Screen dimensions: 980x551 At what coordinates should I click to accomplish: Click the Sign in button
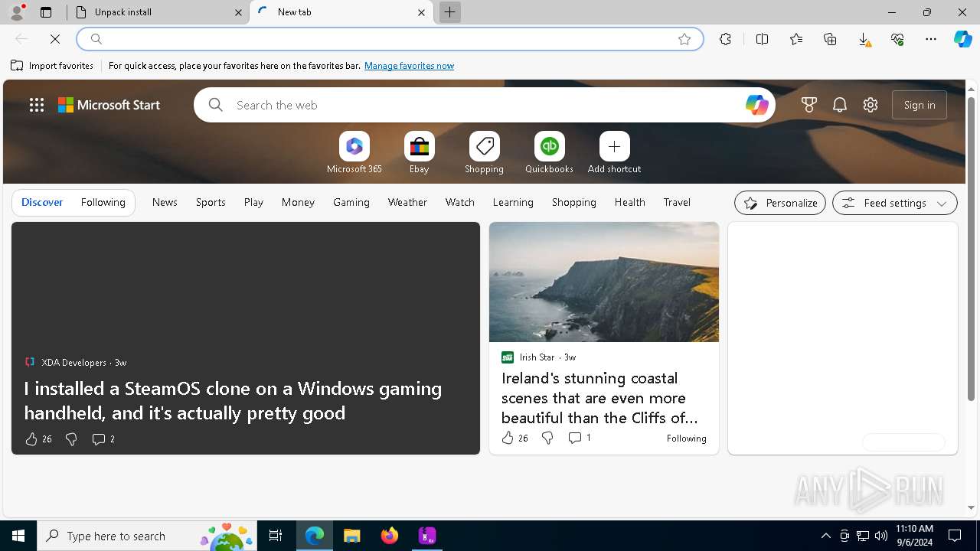pyautogui.click(x=920, y=105)
